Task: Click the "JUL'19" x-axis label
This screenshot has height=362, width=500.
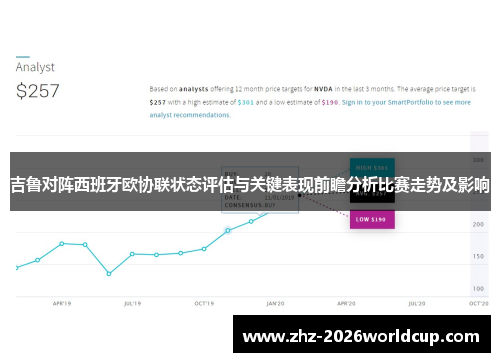Action: [x=133, y=304]
